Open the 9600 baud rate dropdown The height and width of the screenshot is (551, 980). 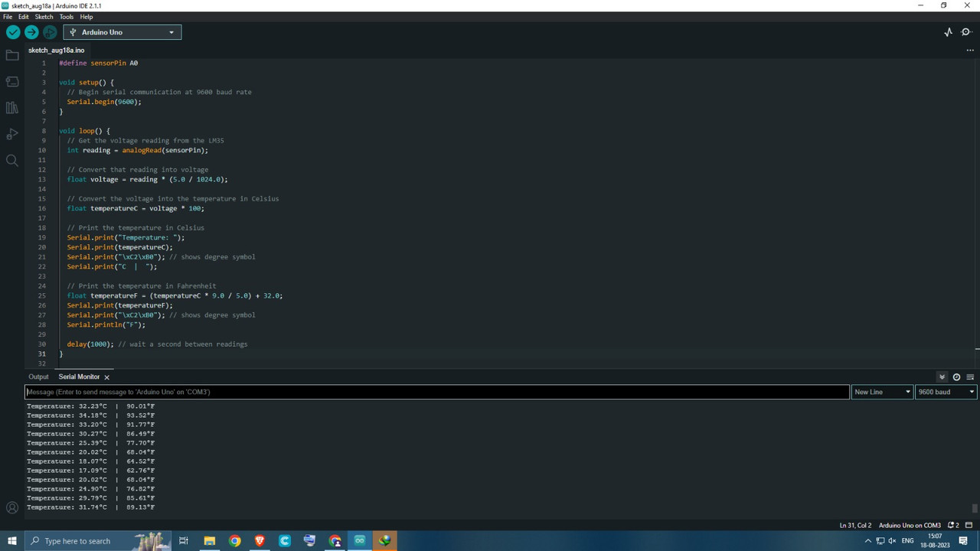946,392
